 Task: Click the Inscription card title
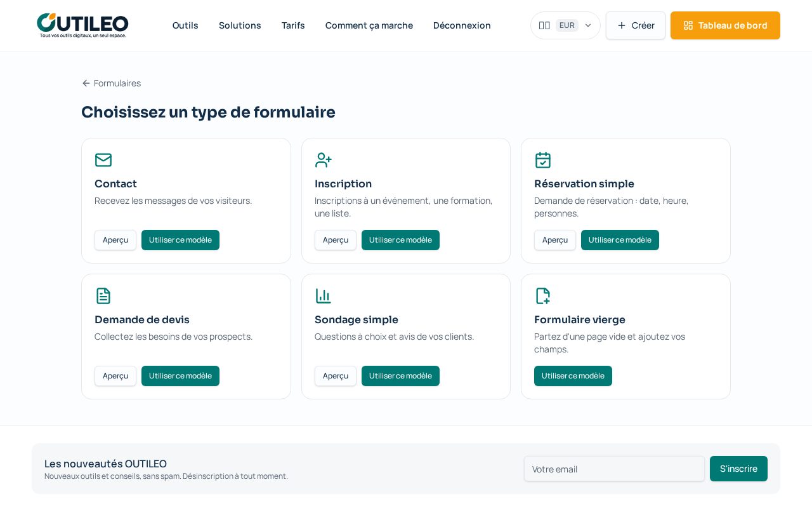pos(343,184)
